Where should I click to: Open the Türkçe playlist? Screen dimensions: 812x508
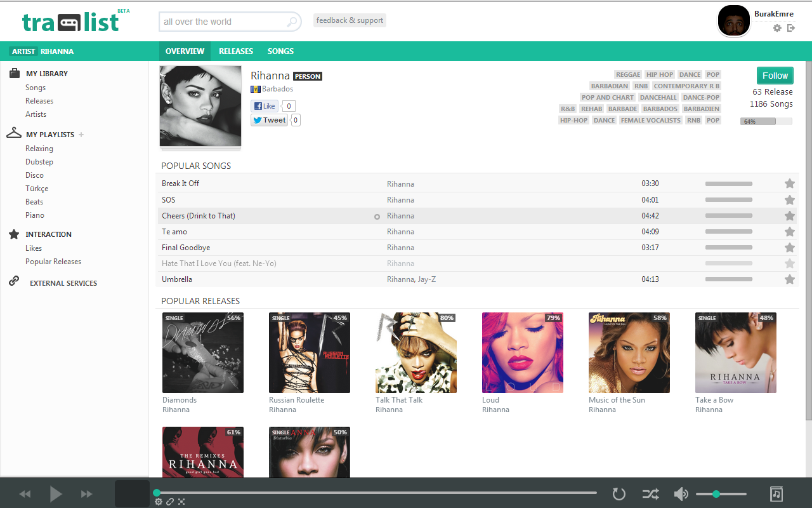point(37,189)
